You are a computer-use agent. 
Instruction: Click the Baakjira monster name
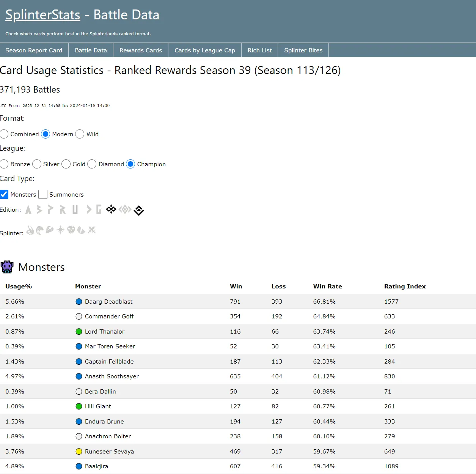(x=97, y=466)
